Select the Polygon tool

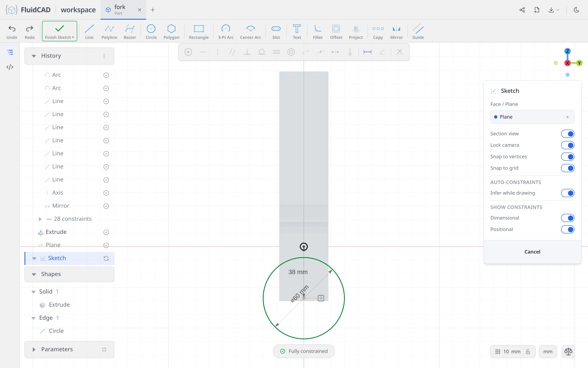click(x=171, y=31)
